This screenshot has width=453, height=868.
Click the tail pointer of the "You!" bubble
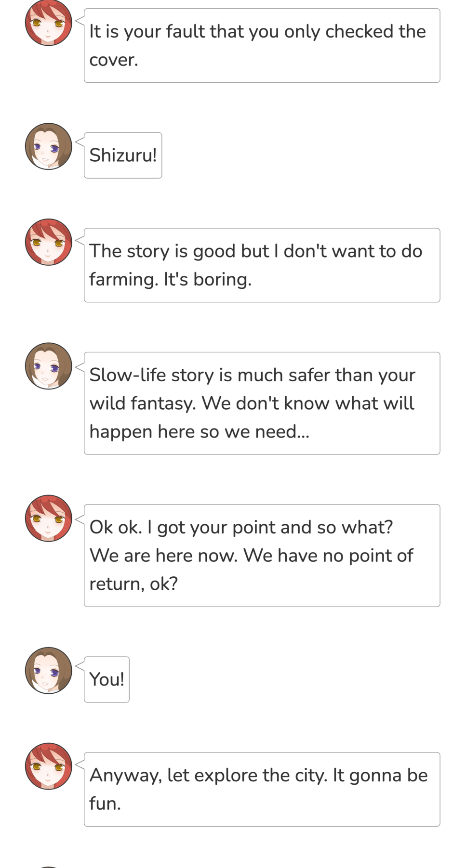pyautogui.click(x=80, y=665)
